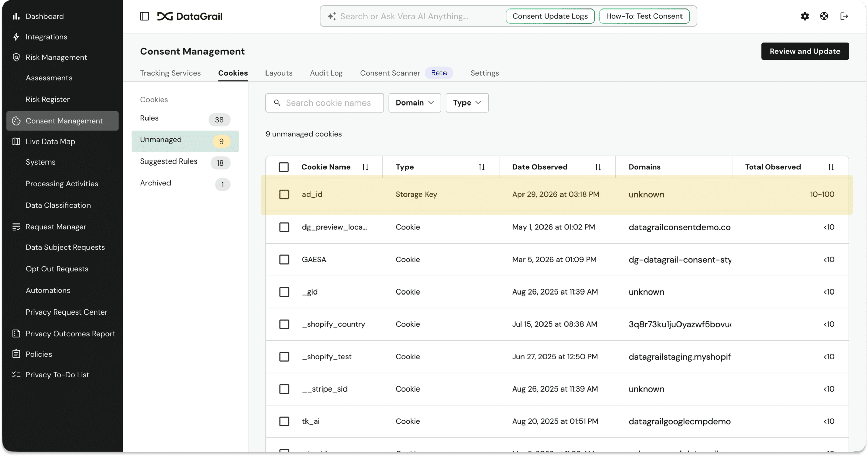868x456 pixels.
Task: Open the Consent Scanner tab
Action: [x=390, y=73]
